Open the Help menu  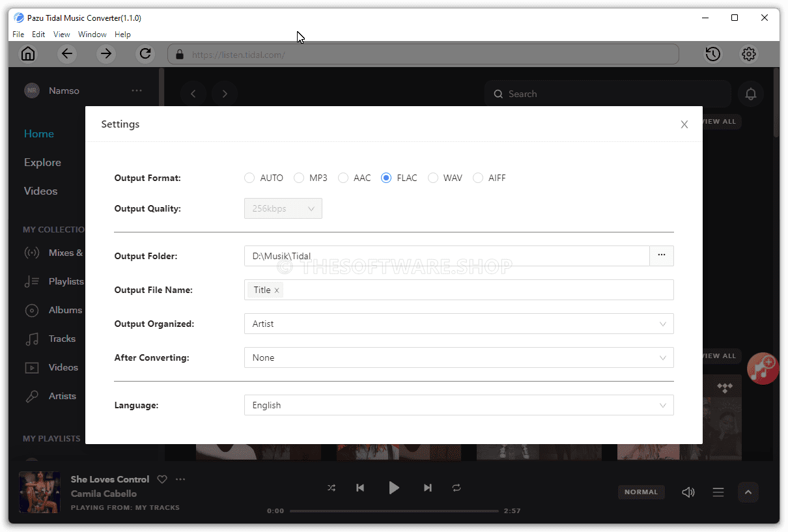click(x=122, y=35)
